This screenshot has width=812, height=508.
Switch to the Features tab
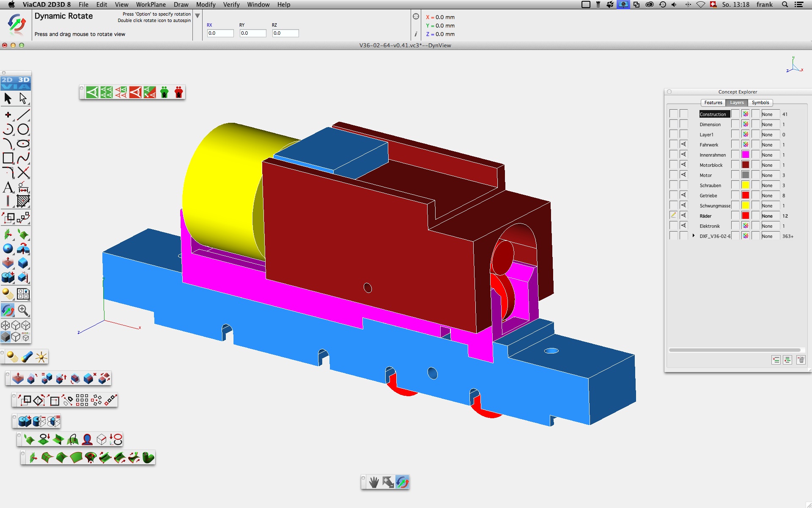(x=713, y=102)
